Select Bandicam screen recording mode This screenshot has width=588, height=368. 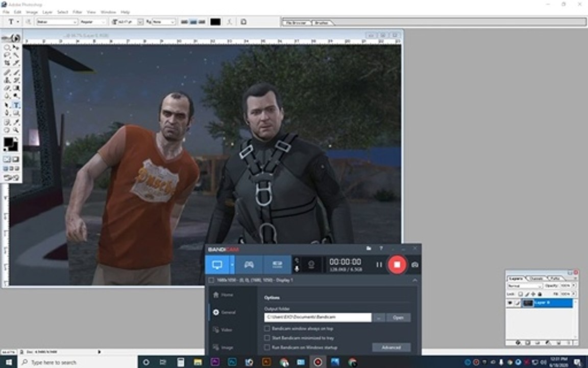tap(217, 265)
